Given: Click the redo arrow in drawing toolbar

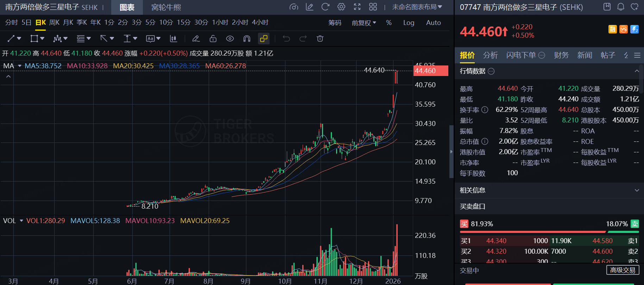Looking at the screenshot, I should coord(303,38).
